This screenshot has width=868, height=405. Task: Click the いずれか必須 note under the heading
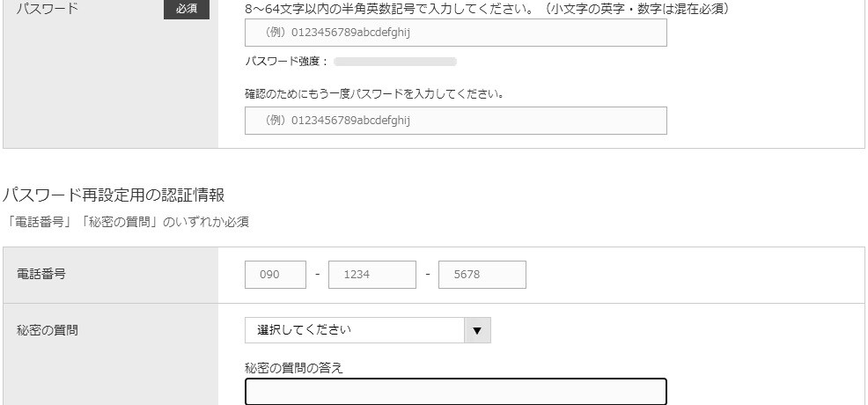click(127, 222)
